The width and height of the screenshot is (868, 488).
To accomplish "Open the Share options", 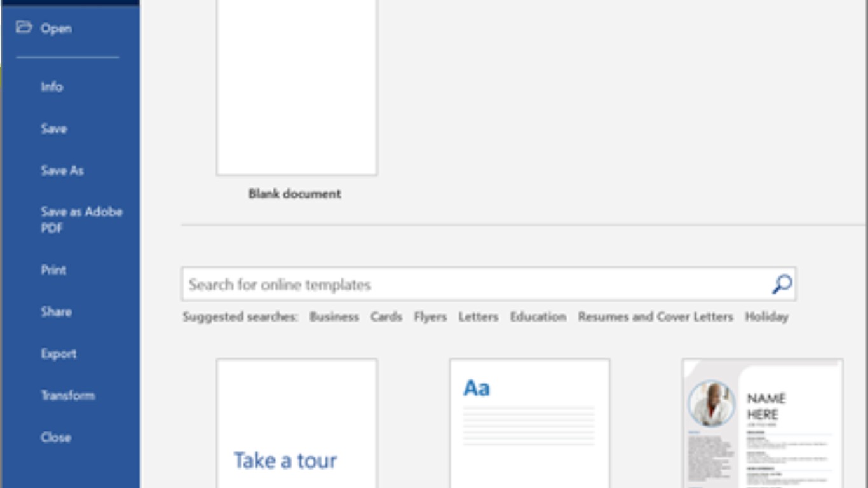I will point(57,312).
